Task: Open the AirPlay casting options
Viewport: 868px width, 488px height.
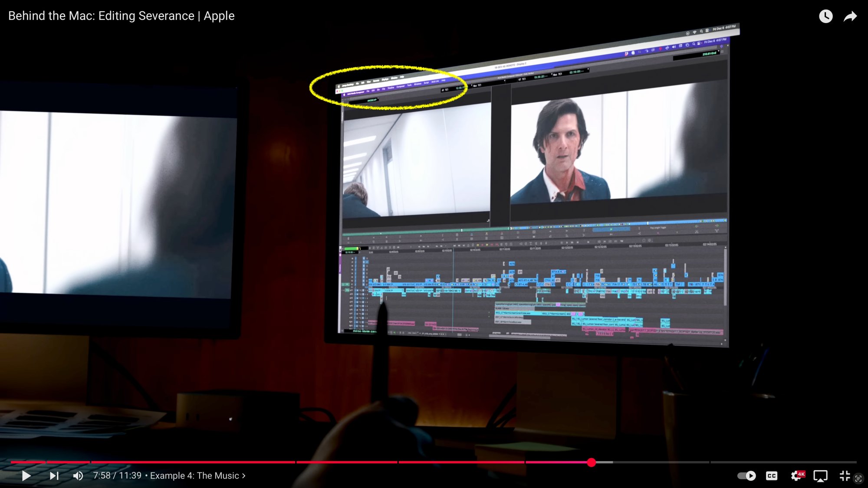Action: (x=820, y=476)
